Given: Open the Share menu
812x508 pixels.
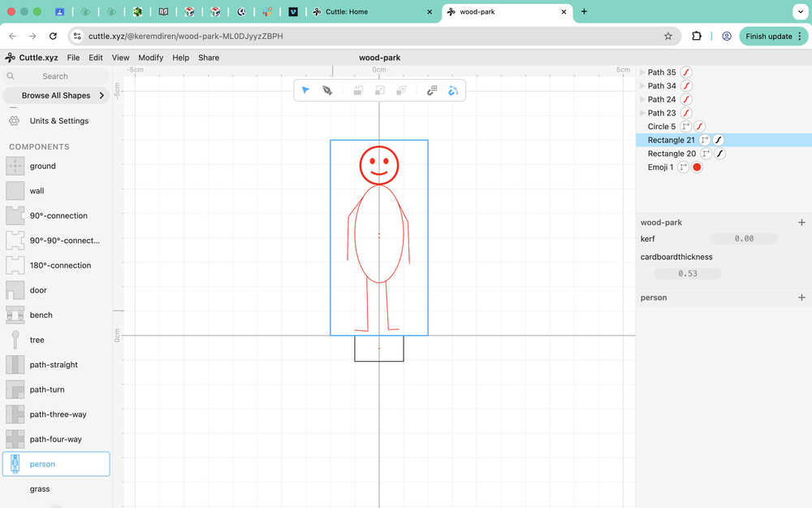Looking at the screenshot, I should pos(209,58).
